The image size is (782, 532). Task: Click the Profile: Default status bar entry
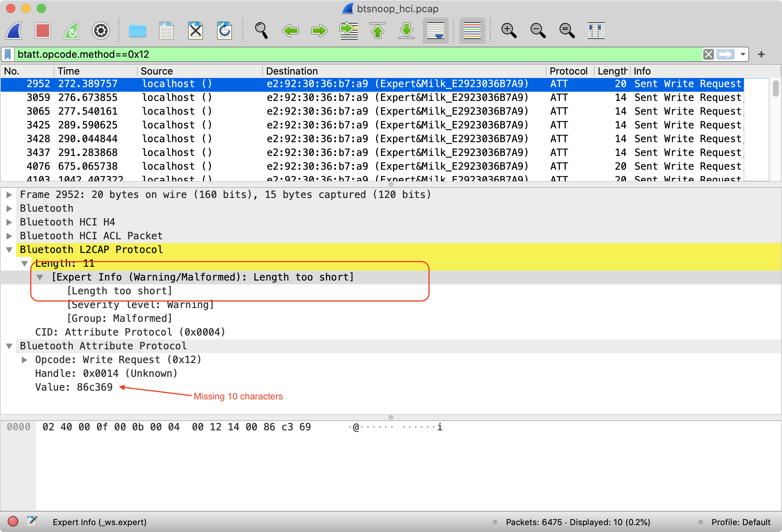tap(741, 522)
